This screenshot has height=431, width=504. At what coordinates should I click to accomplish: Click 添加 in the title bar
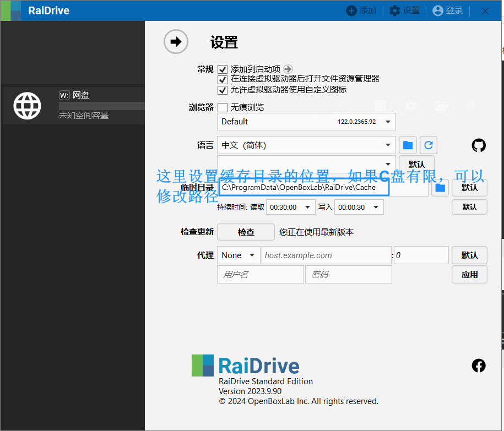coord(361,10)
